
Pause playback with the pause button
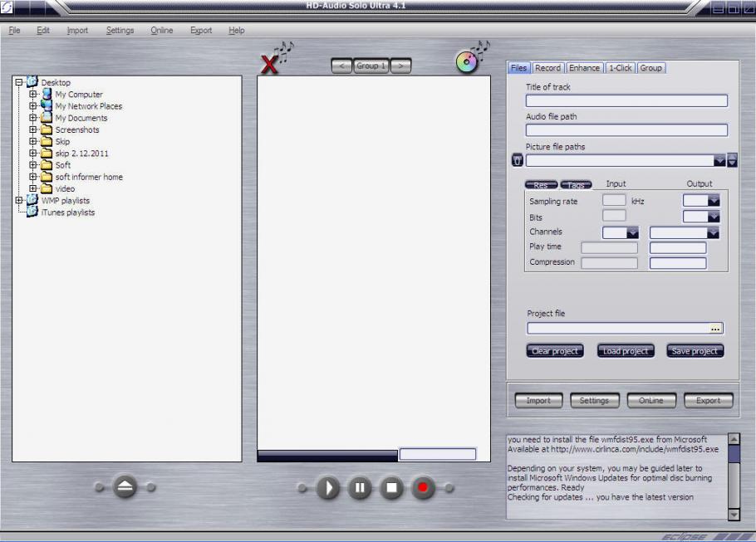[360, 488]
